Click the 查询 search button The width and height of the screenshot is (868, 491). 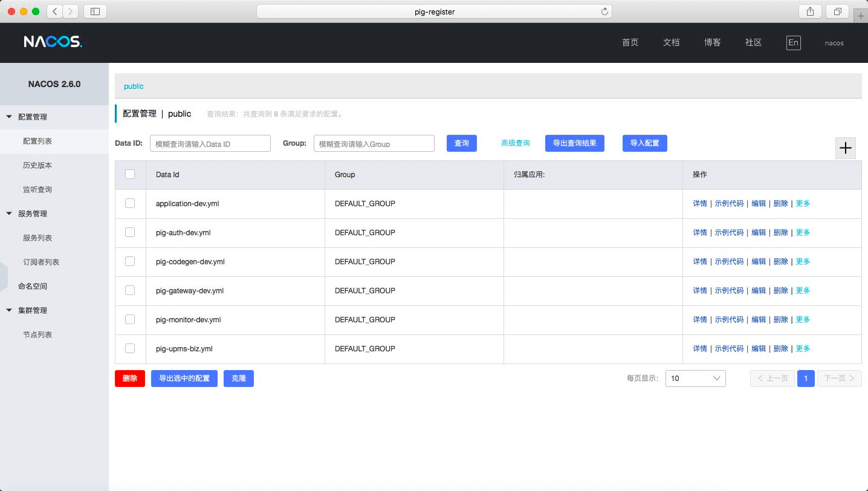coord(462,143)
